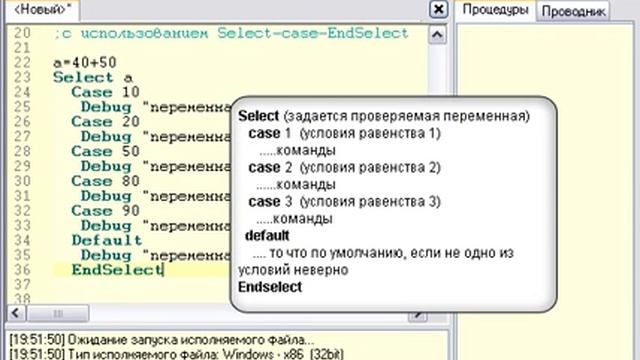Click Debug statement on line 31

[156, 196]
